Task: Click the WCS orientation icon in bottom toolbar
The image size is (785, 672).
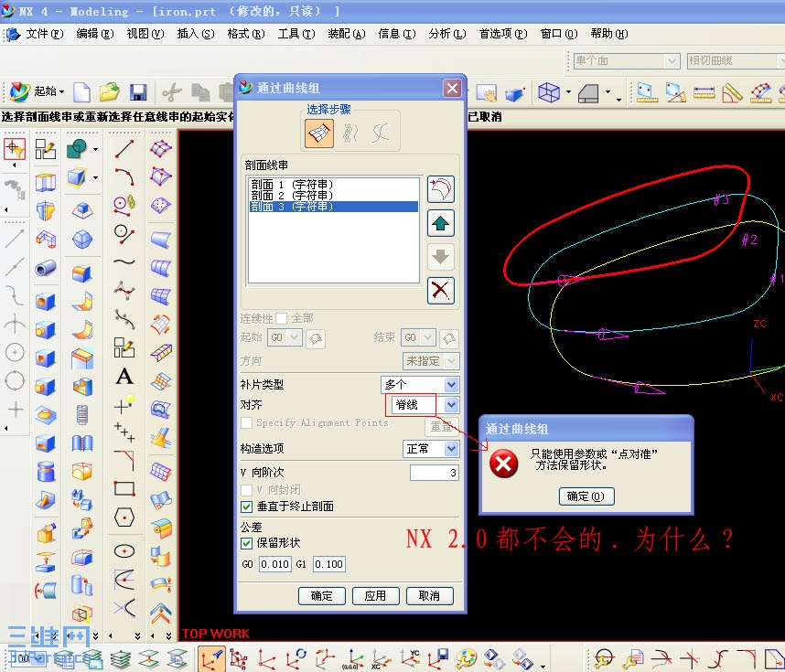Action: pos(210,659)
